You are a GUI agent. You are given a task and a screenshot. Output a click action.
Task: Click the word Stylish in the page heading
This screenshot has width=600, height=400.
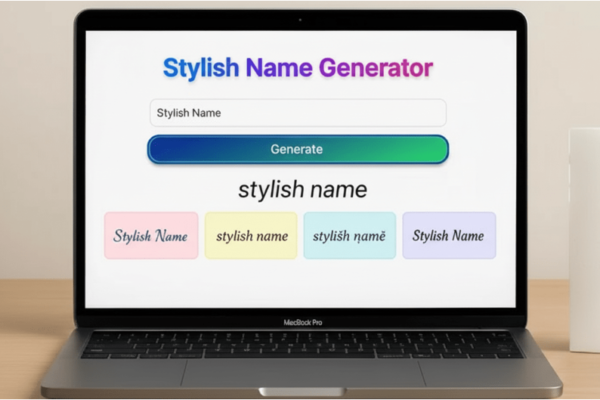201,68
